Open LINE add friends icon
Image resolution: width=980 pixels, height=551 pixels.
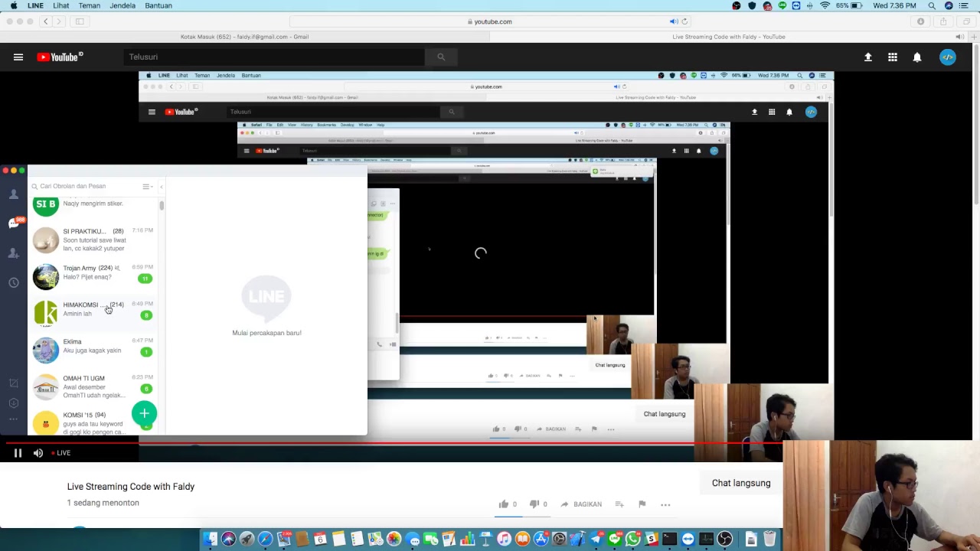tap(14, 253)
